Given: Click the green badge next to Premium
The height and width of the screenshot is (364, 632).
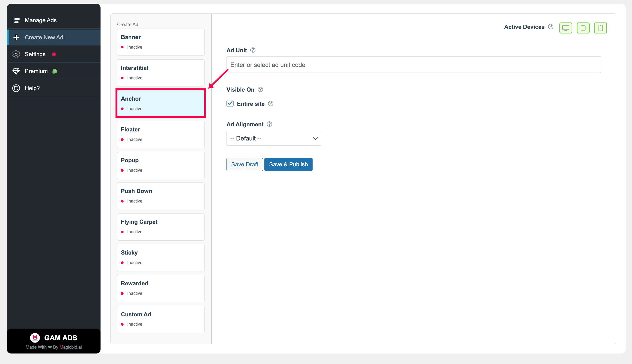Looking at the screenshot, I should (x=55, y=71).
